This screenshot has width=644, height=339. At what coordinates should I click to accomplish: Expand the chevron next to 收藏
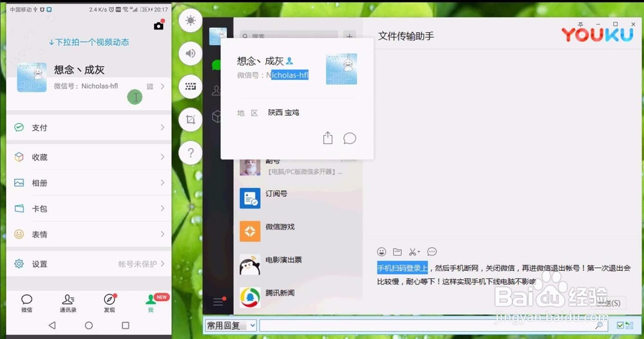163,157
